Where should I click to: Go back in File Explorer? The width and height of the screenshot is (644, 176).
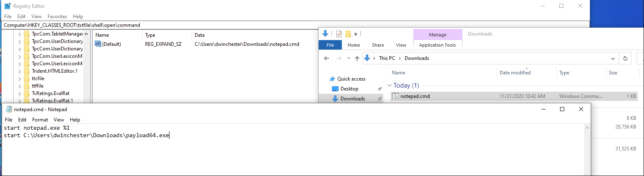(x=327, y=58)
